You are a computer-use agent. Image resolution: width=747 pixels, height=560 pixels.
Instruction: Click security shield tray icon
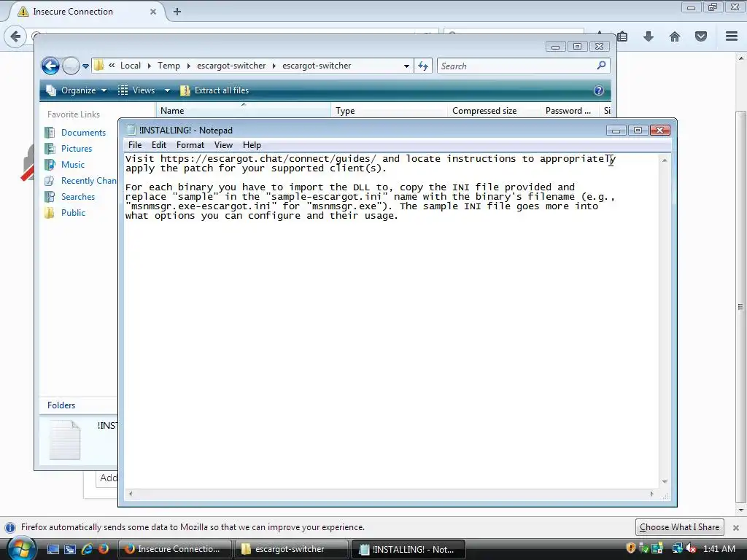tap(631, 548)
